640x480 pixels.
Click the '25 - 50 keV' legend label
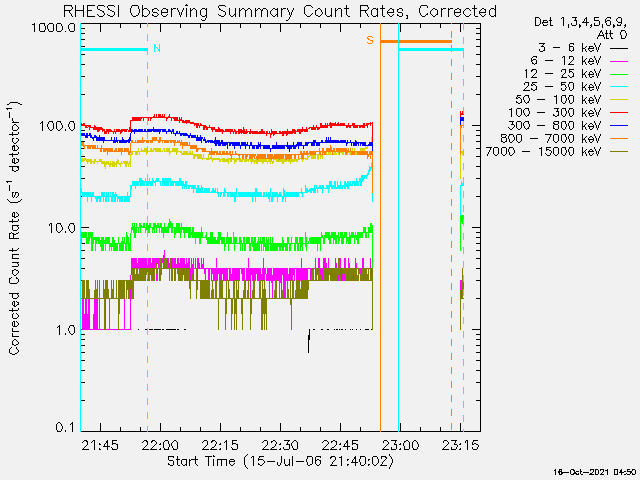click(562, 87)
